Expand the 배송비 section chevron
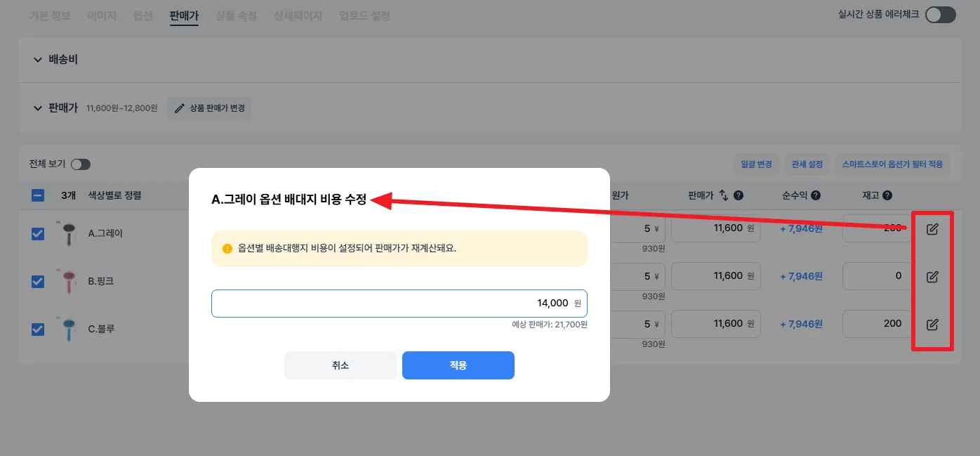The width and height of the screenshot is (980, 456). pyautogui.click(x=38, y=60)
